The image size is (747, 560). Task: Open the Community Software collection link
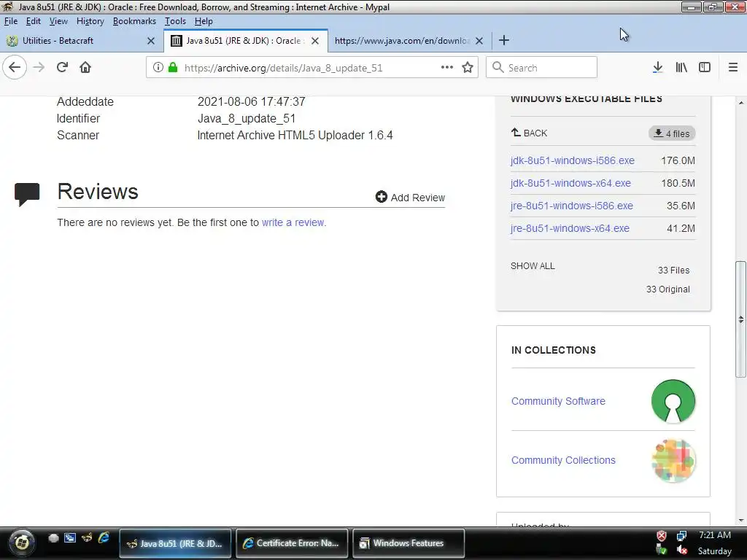[558, 401]
